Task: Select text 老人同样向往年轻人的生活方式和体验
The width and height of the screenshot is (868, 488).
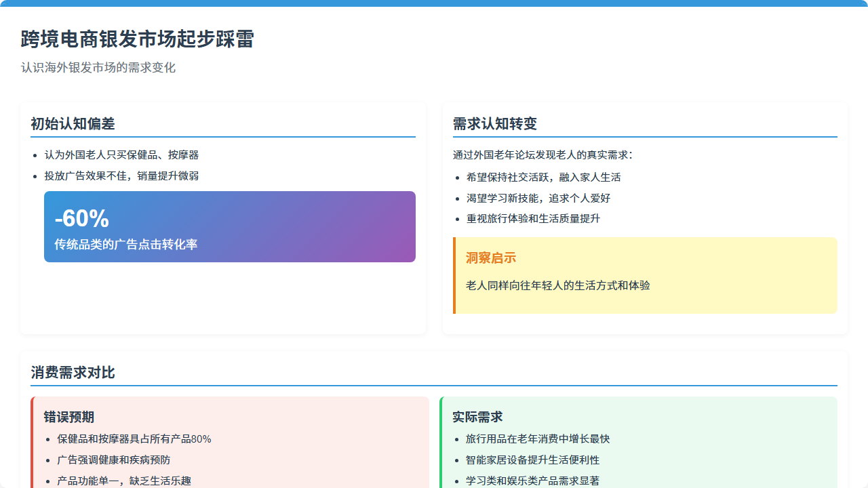Action: click(558, 285)
